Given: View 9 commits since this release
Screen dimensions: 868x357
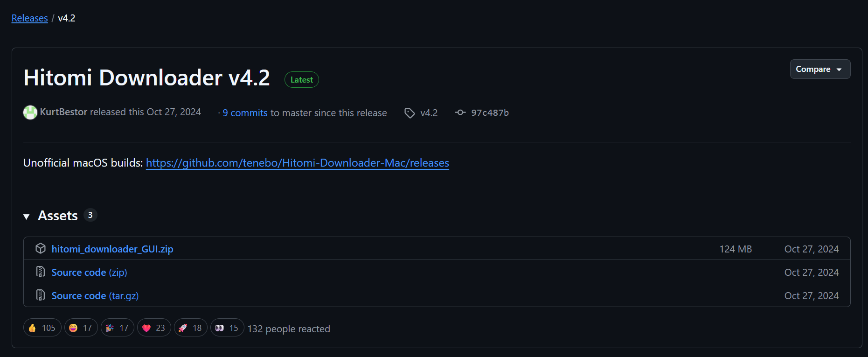Looking at the screenshot, I should [245, 113].
